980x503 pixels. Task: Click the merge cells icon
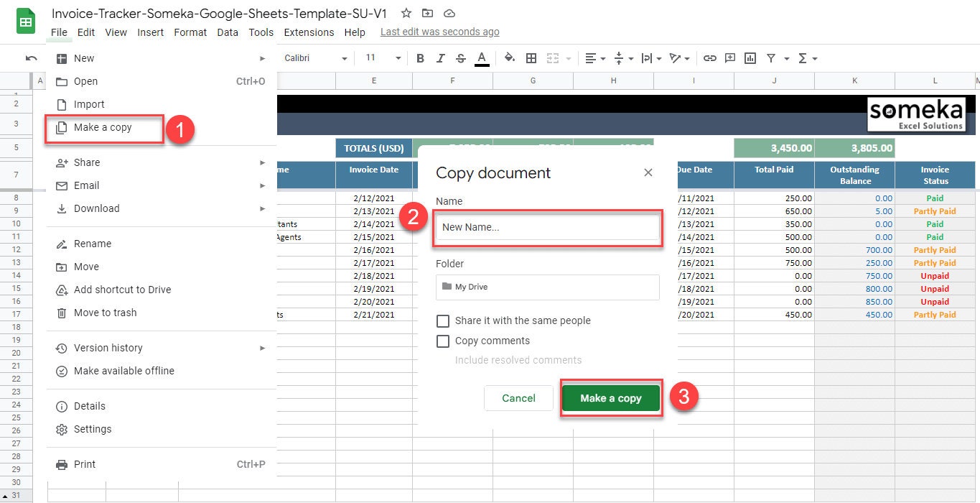pyautogui.click(x=553, y=58)
